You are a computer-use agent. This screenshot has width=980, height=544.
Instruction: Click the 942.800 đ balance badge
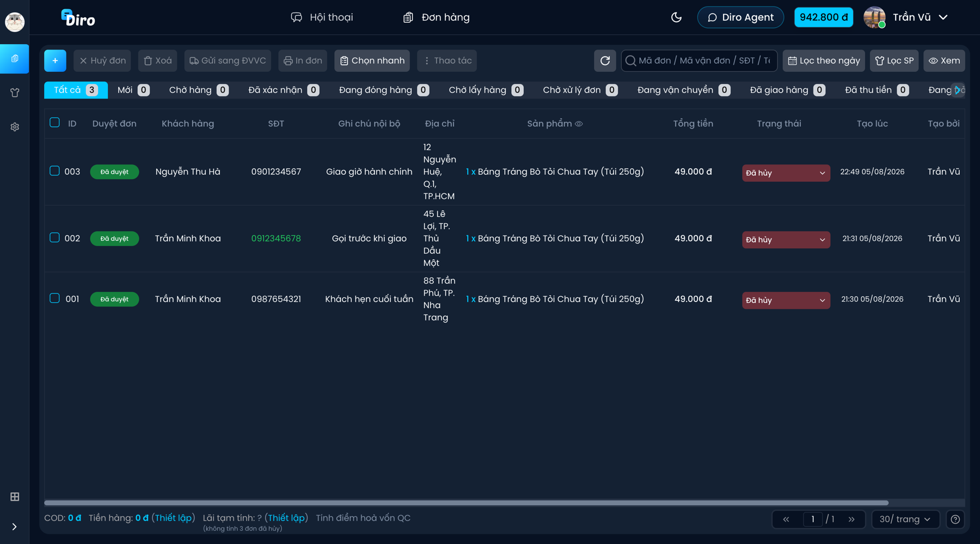pyautogui.click(x=824, y=17)
